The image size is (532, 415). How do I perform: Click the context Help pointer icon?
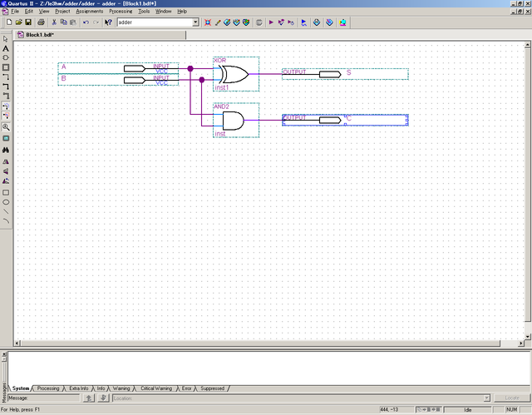(108, 22)
